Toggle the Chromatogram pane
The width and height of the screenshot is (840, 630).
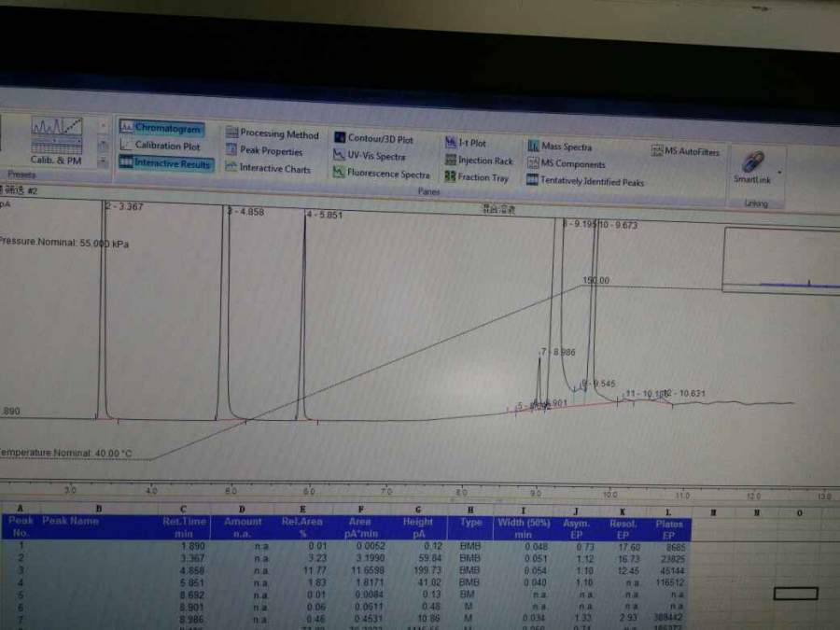(x=161, y=128)
